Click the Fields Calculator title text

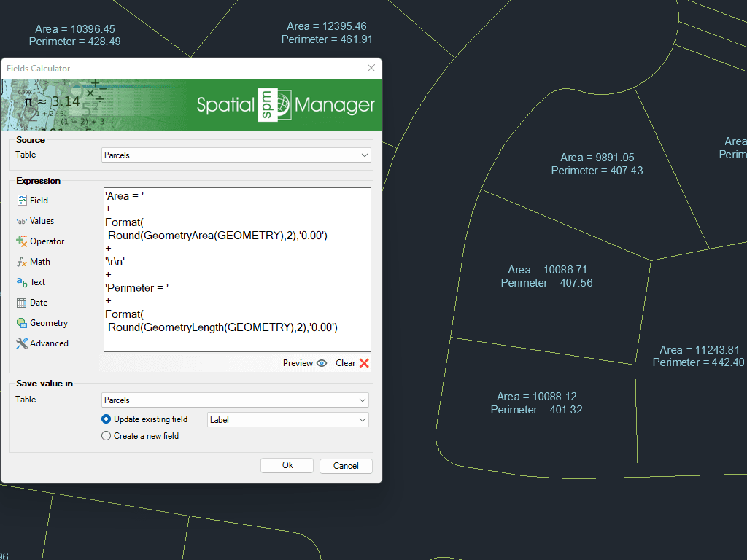(x=38, y=69)
